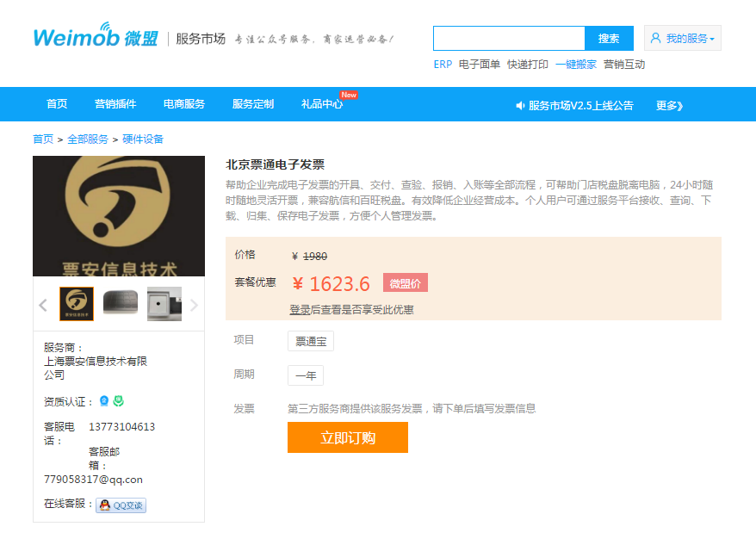756x539 pixels.
Task: Click the title 北京票通电子发票
Action: pyautogui.click(x=276, y=164)
